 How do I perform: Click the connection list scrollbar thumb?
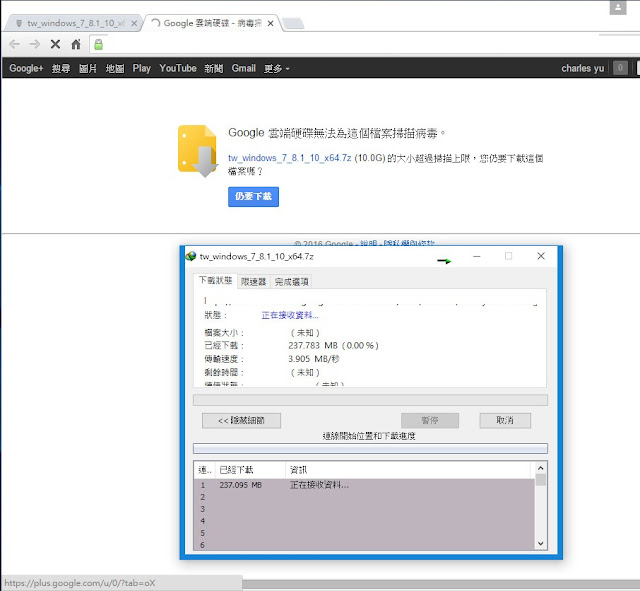[540, 480]
